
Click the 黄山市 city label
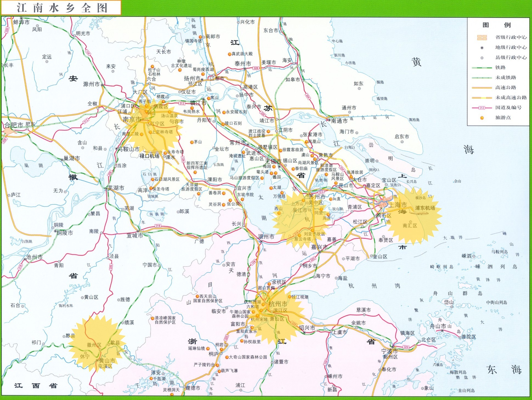107,361
